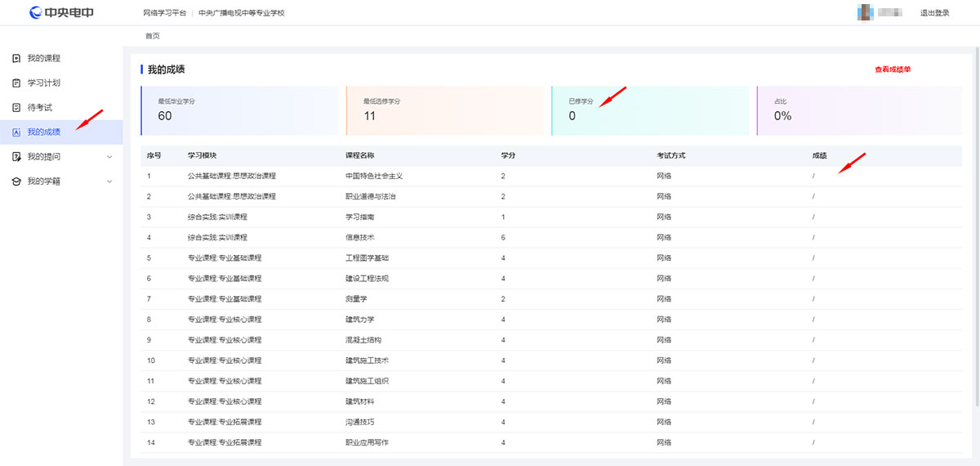Click course name 建设工程法规
This screenshot has width=980, height=466.
pyautogui.click(x=367, y=278)
